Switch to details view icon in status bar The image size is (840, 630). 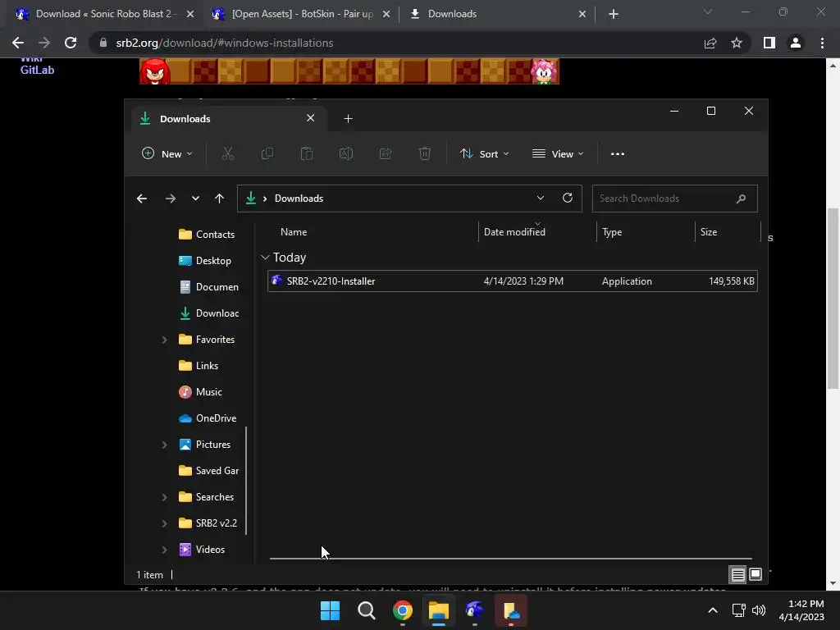737,575
